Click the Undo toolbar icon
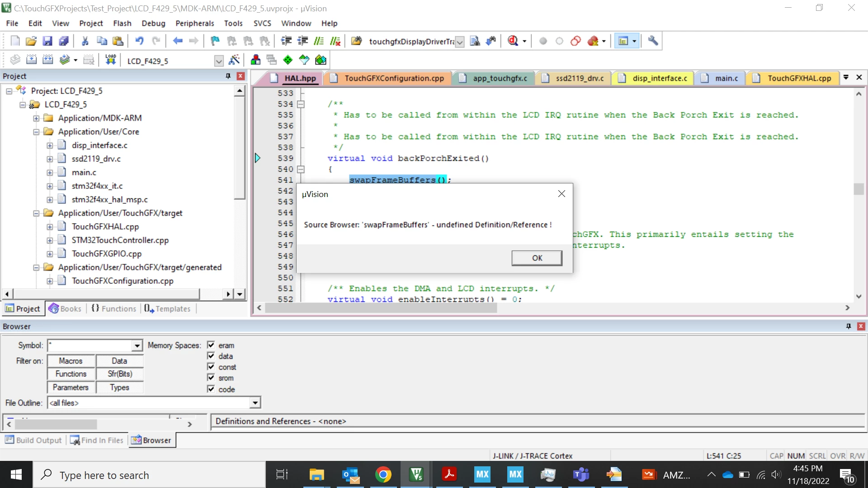The image size is (868, 488). [139, 41]
